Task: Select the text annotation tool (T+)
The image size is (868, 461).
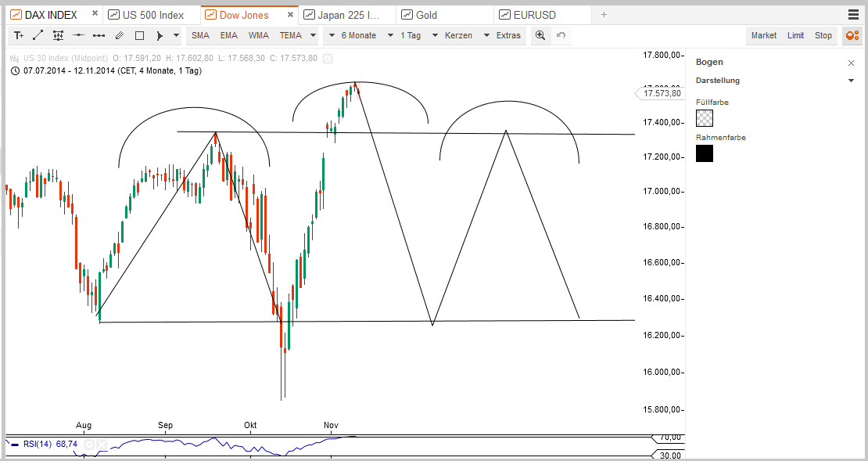Action: pos(19,35)
